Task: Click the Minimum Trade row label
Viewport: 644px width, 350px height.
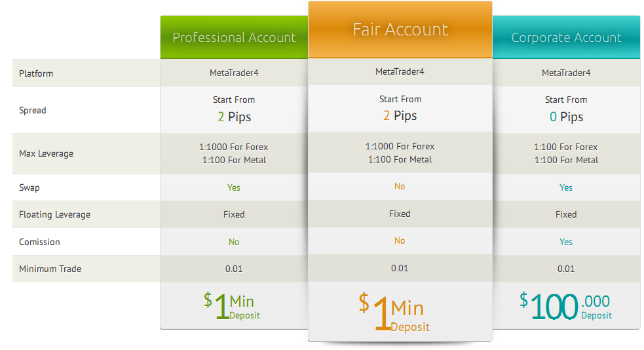Action: 50,269
